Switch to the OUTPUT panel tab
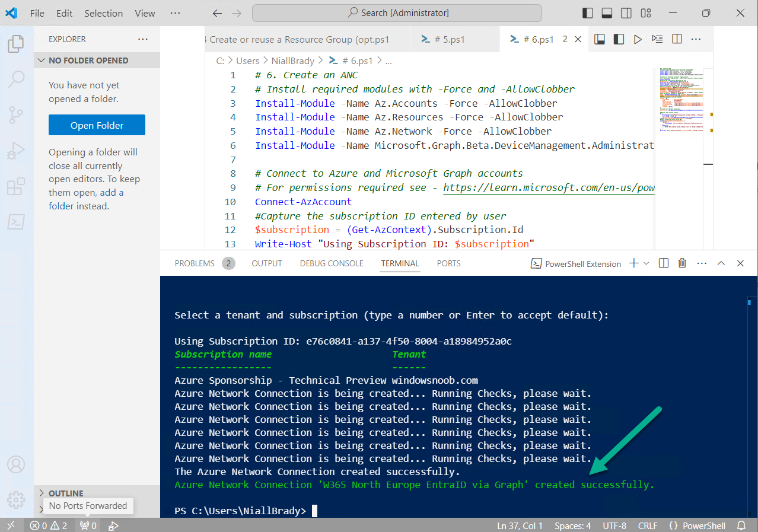 click(x=267, y=263)
